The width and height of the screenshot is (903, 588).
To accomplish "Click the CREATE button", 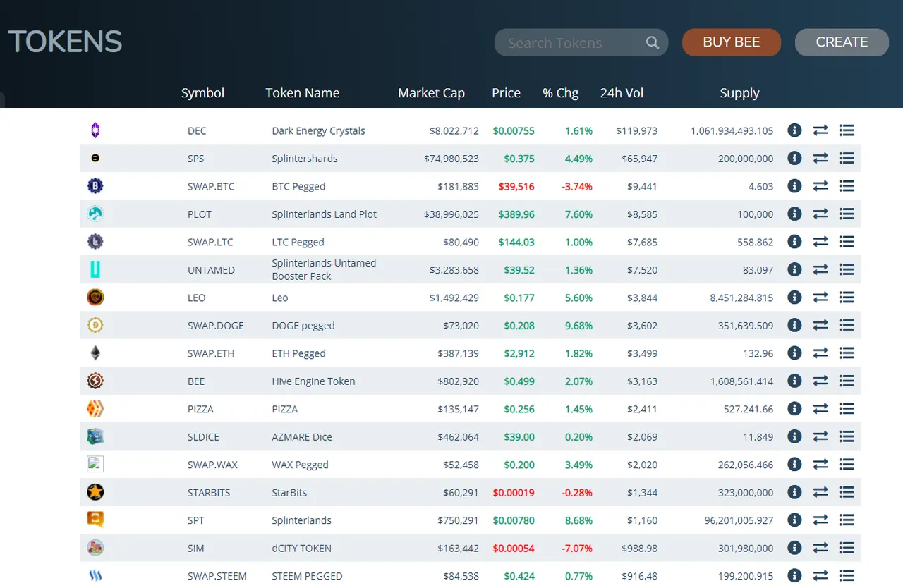I will (842, 42).
